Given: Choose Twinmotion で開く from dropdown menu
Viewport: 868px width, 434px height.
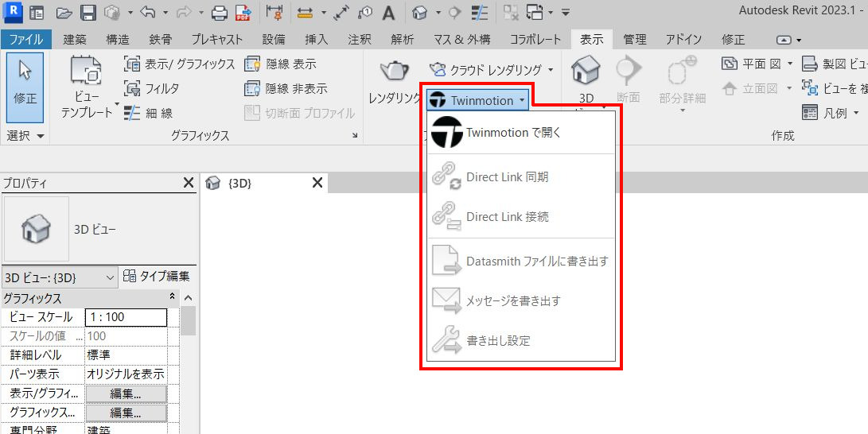Looking at the screenshot, I should [513, 133].
